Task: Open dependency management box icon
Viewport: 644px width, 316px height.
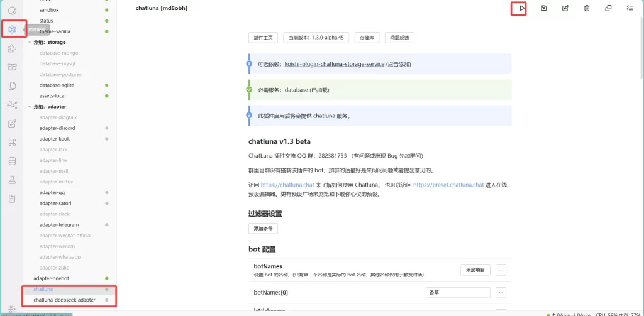Action: click(x=12, y=67)
